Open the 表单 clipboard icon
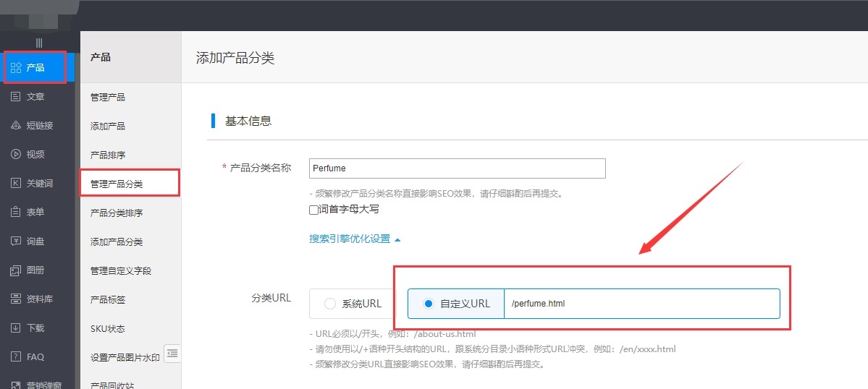 coord(16,213)
